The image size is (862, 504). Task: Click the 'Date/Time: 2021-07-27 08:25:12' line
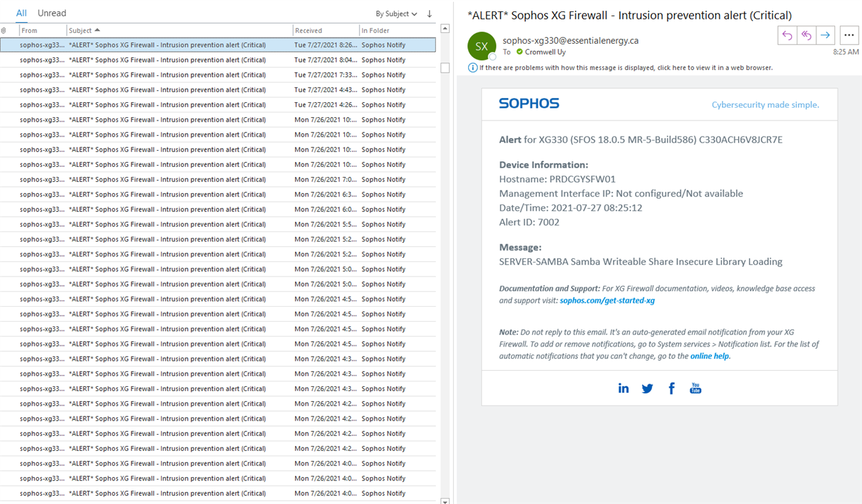[x=570, y=208]
